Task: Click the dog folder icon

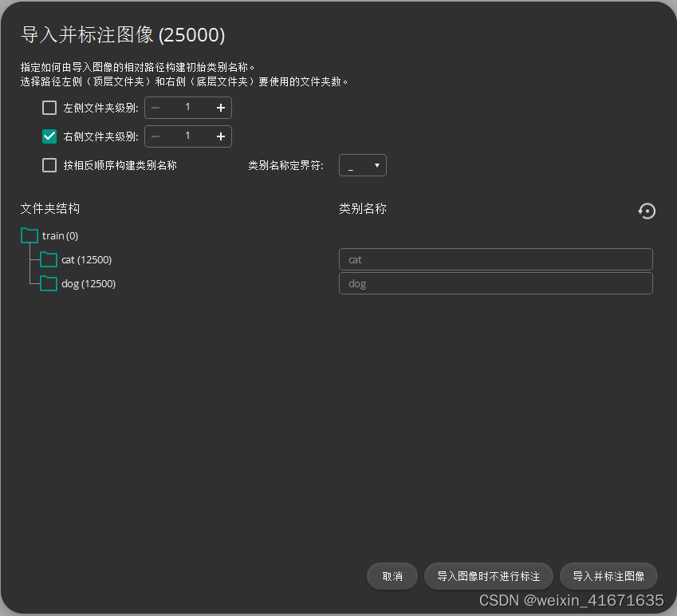Action: (49, 283)
